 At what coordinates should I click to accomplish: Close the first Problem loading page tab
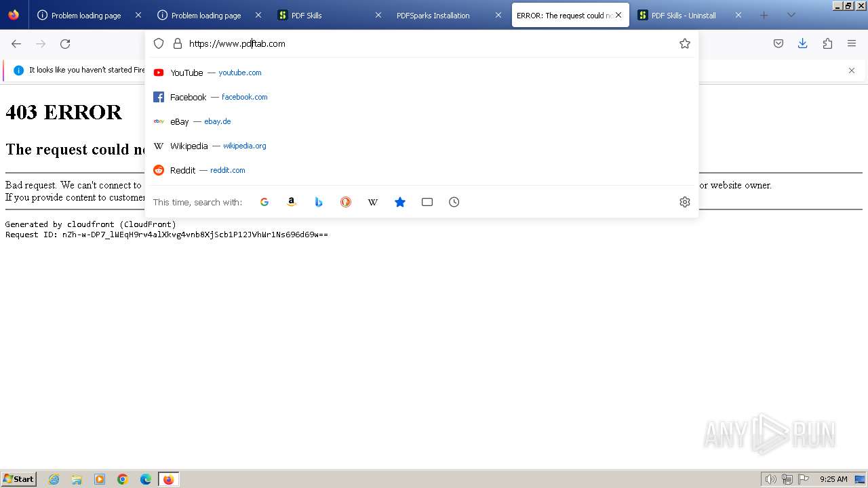click(138, 15)
